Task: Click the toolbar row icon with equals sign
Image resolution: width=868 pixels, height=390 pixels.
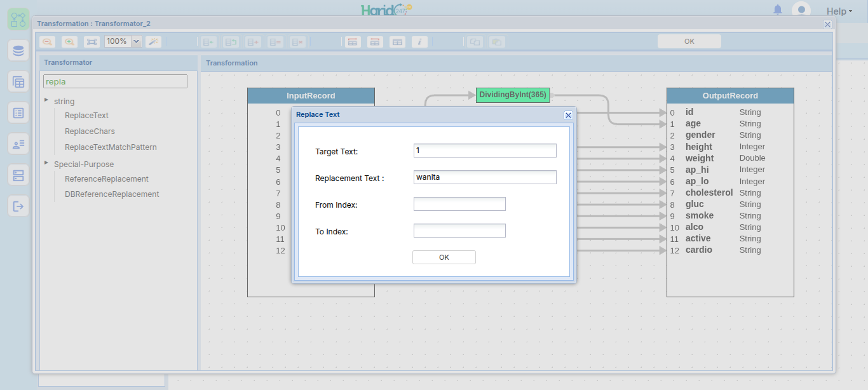Action: [x=275, y=42]
